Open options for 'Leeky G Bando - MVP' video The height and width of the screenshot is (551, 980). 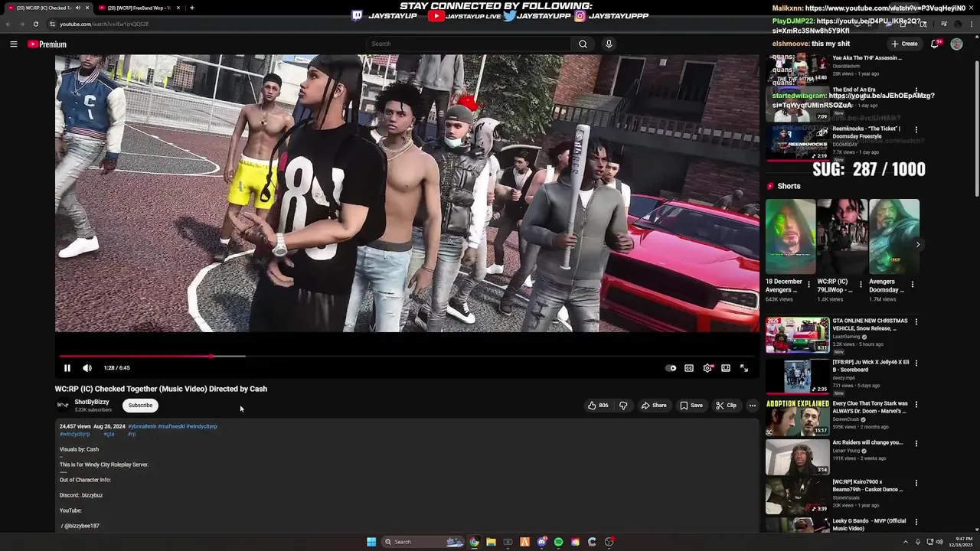click(x=916, y=523)
